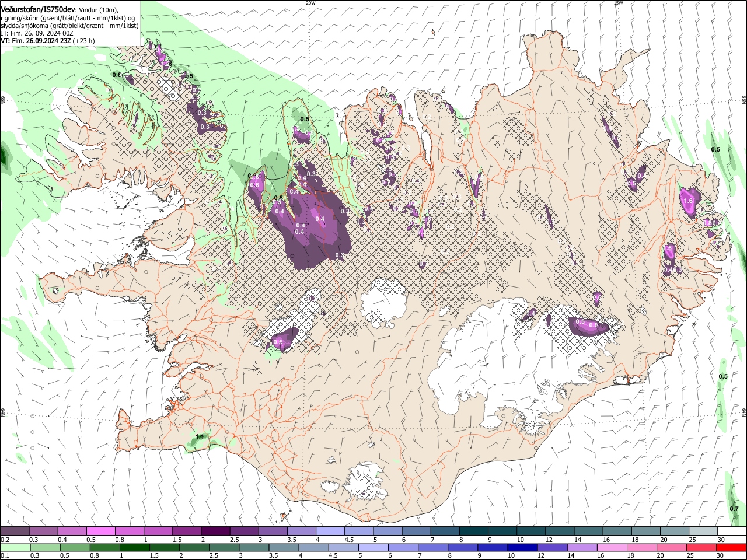Pick pale green swatch between 0.1 and 0.3
Viewport: 747px width, 560px height.
(15, 547)
